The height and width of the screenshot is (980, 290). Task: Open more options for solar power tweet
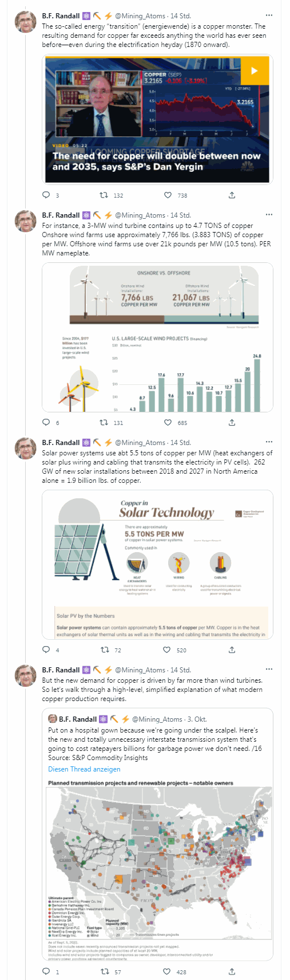[269, 442]
